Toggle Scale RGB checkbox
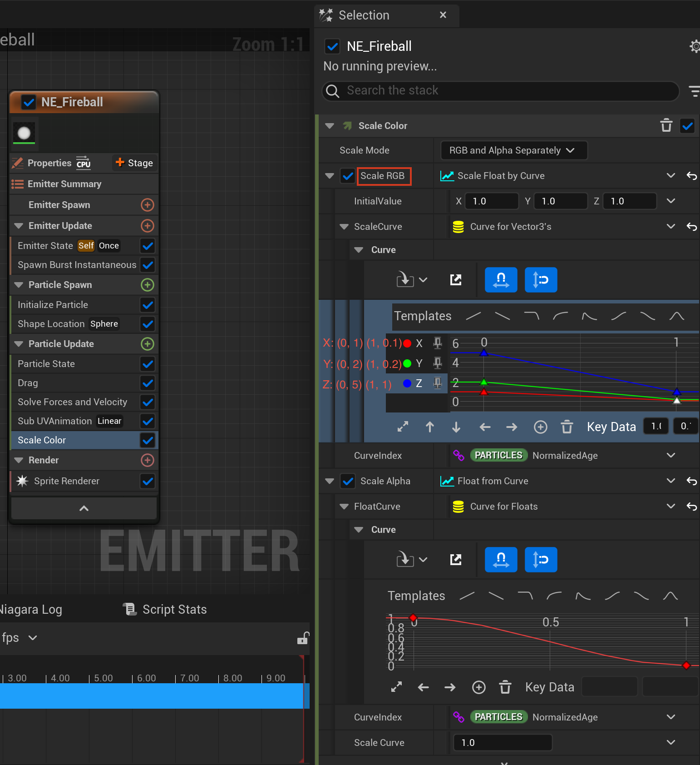The width and height of the screenshot is (700, 765). pyautogui.click(x=348, y=176)
